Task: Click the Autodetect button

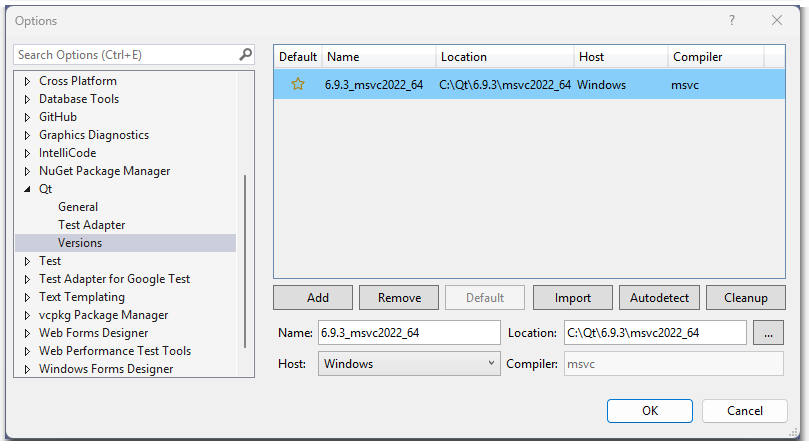Action: [659, 298]
